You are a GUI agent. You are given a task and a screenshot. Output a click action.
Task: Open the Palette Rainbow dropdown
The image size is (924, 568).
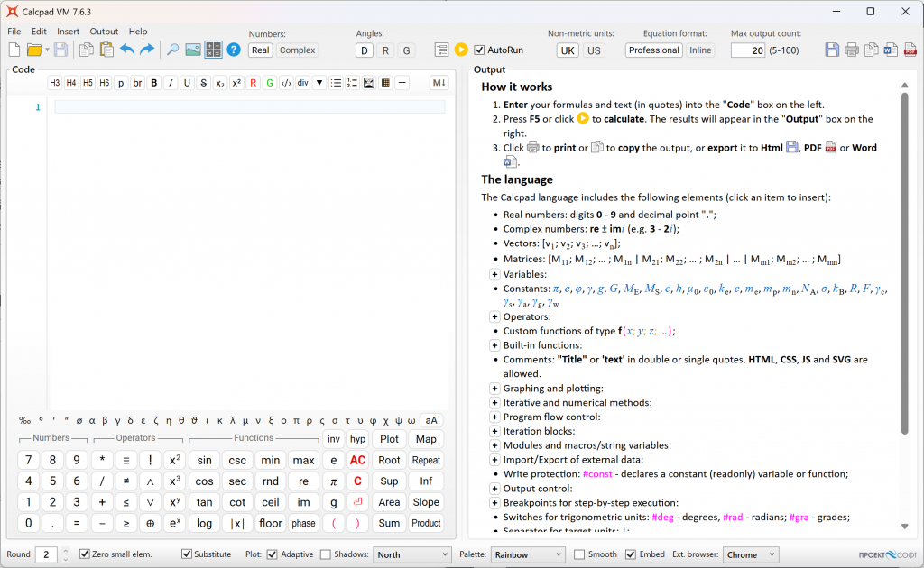pos(527,554)
